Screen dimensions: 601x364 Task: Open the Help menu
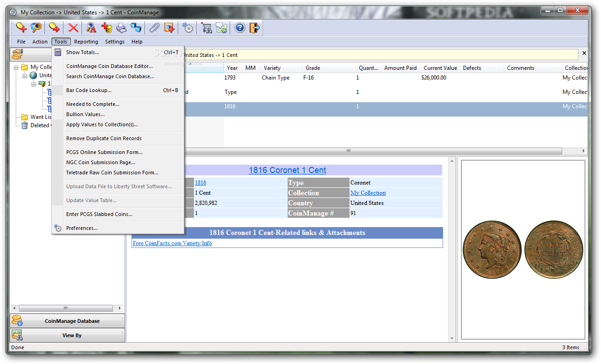(137, 42)
